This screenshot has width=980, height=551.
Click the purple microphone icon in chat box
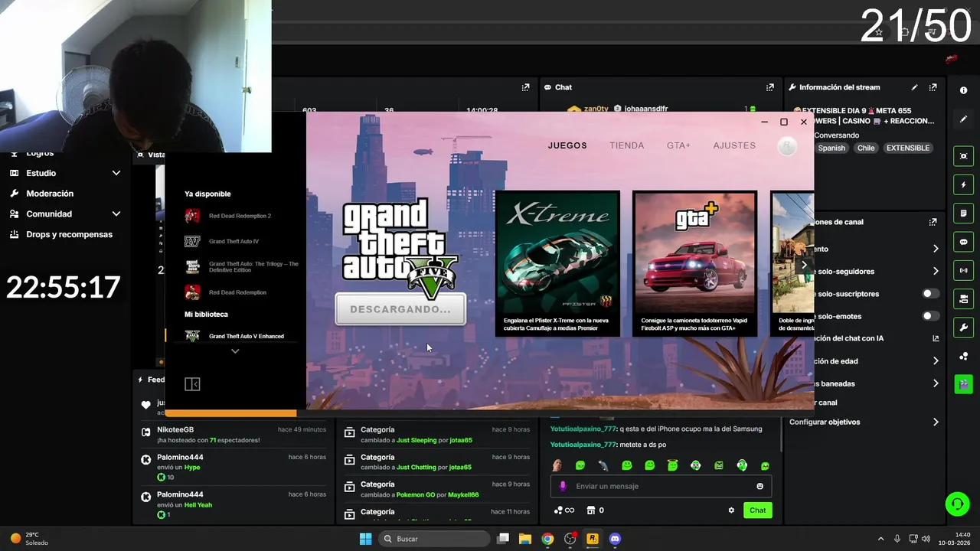point(563,486)
